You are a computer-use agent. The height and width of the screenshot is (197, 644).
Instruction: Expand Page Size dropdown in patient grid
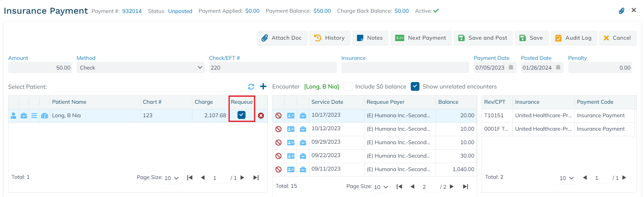click(171, 178)
